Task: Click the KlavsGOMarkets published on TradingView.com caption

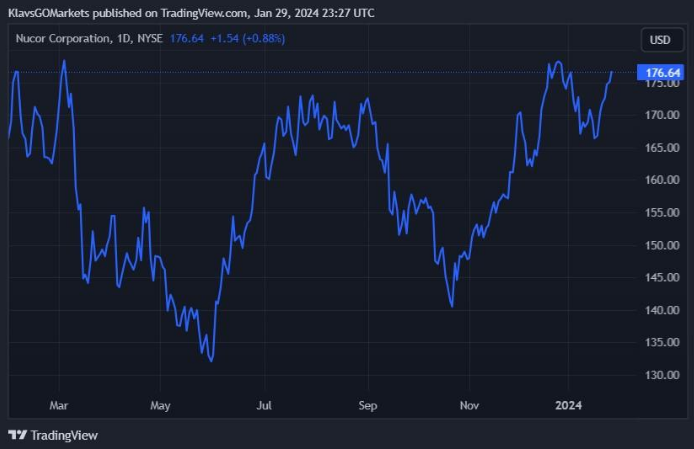Action: (x=191, y=13)
